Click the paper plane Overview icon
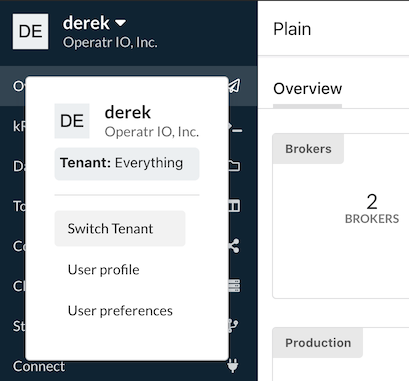 click(x=234, y=86)
